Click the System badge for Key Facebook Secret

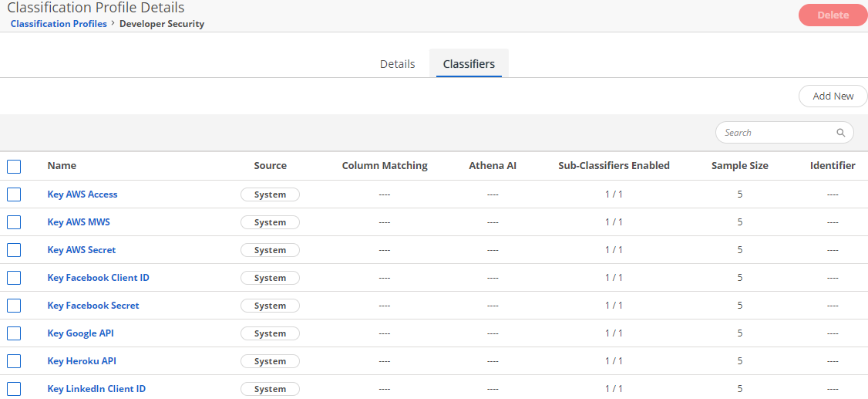270,306
